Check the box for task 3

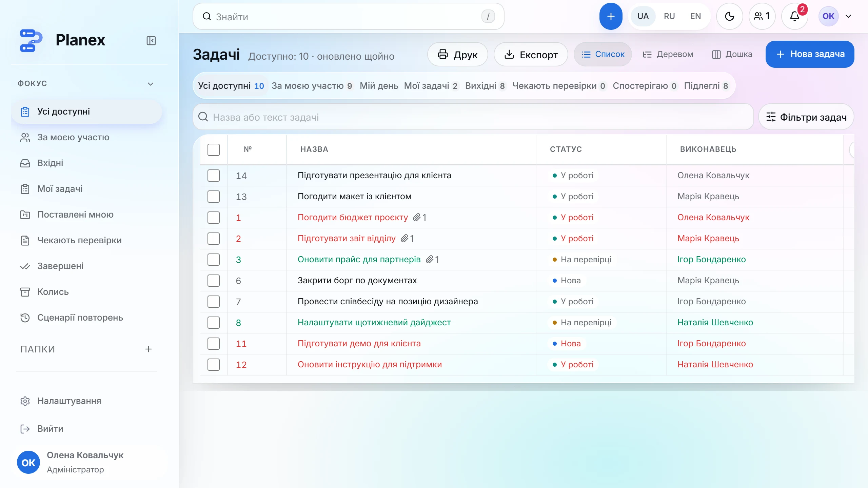click(x=214, y=260)
